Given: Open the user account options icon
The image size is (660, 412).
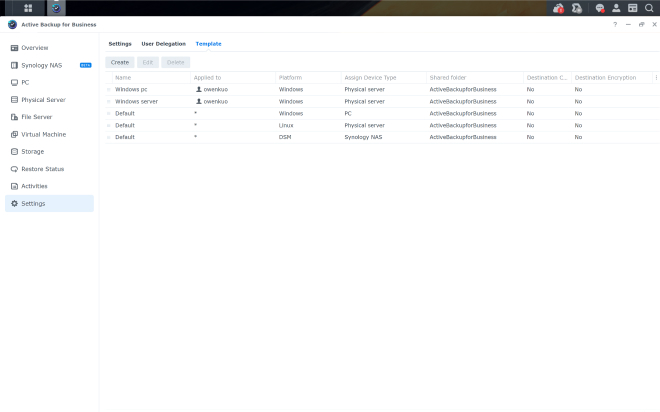Looking at the screenshot, I should pos(616,8).
